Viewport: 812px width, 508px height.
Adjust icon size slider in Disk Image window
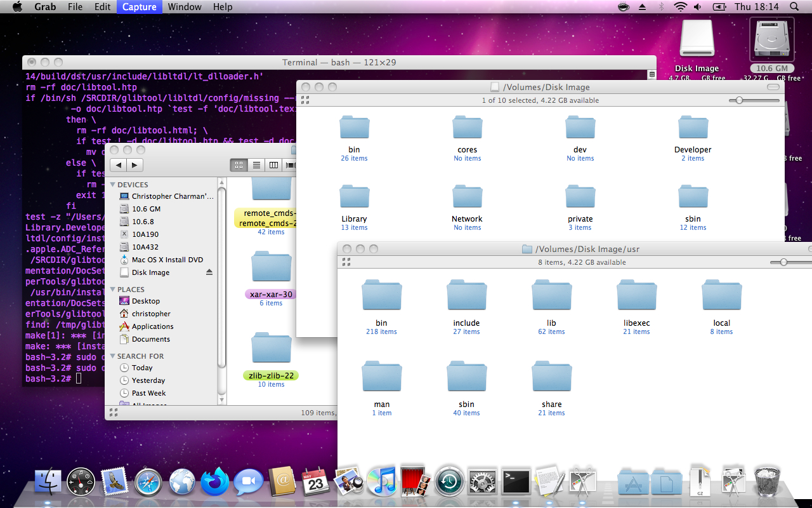point(739,100)
